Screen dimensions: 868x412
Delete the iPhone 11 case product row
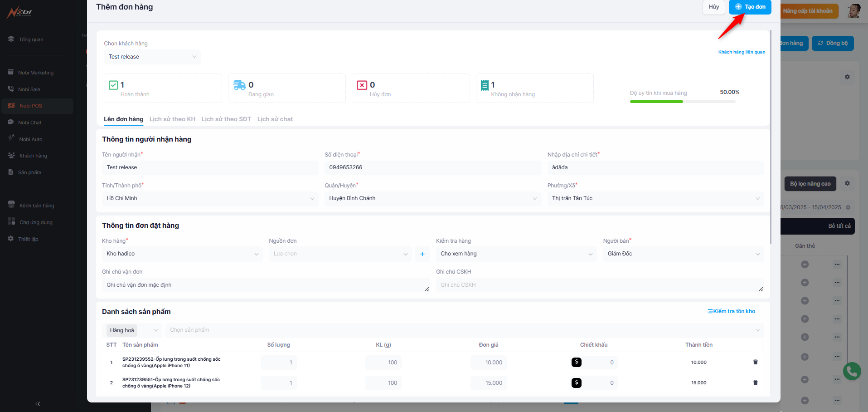[755, 362]
